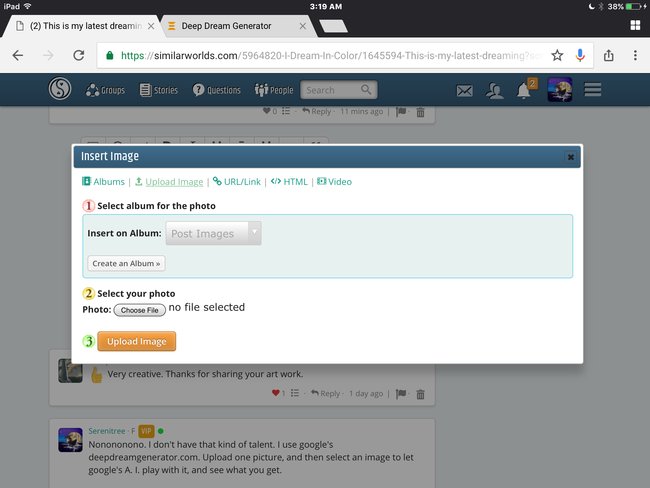The image size is (650, 488).
Task: Click the forward navigation arrow
Action: (49, 55)
